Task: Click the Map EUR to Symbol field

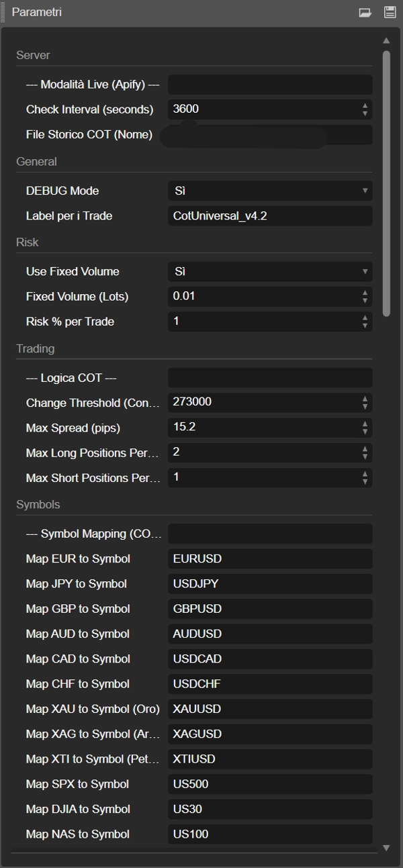Action: [269, 559]
